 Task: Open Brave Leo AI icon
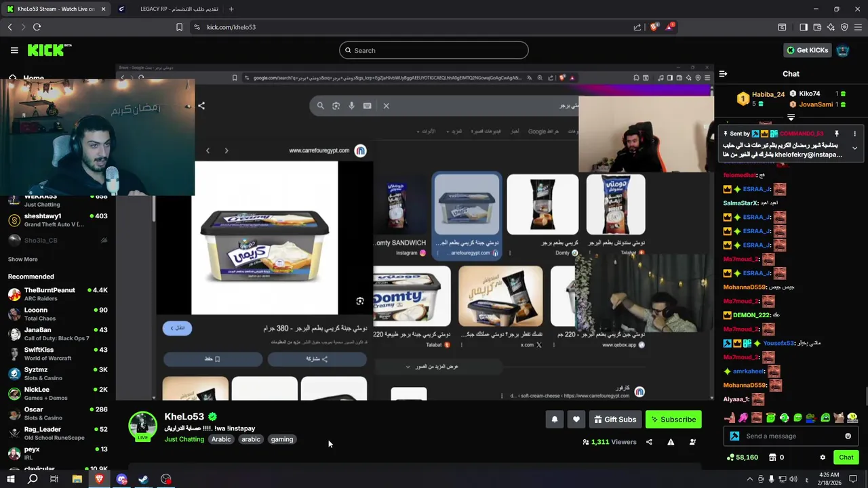coord(831,27)
